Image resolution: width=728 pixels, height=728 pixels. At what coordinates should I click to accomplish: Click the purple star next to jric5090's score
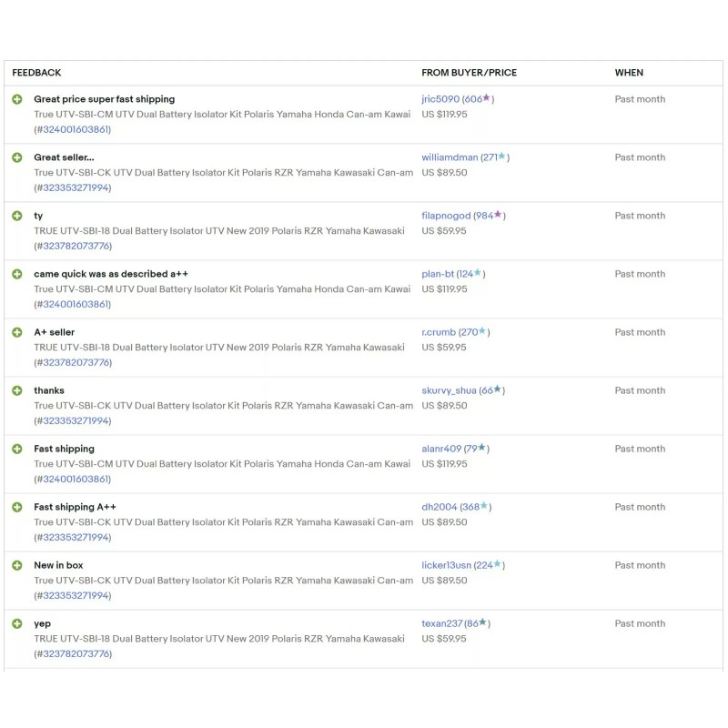coord(486,97)
